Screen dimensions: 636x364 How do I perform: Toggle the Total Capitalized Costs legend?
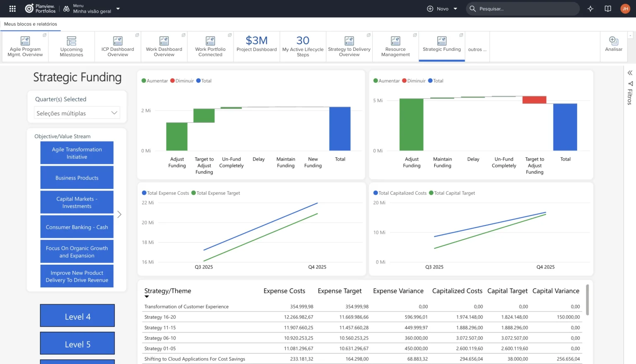(400, 193)
